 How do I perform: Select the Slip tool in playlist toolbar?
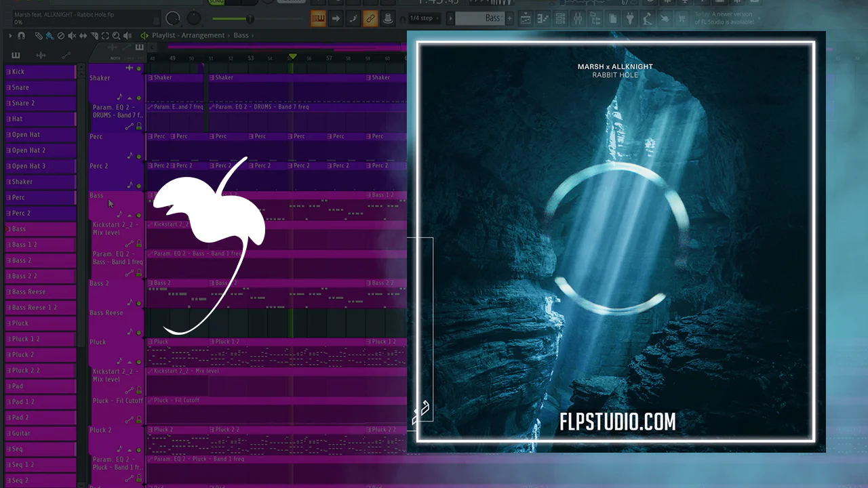tap(83, 35)
